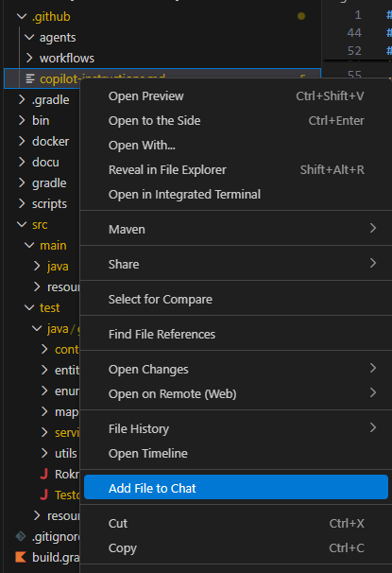The width and height of the screenshot is (392, 573).
Task: Choose Add File to Chat
Action: pos(236,487)
